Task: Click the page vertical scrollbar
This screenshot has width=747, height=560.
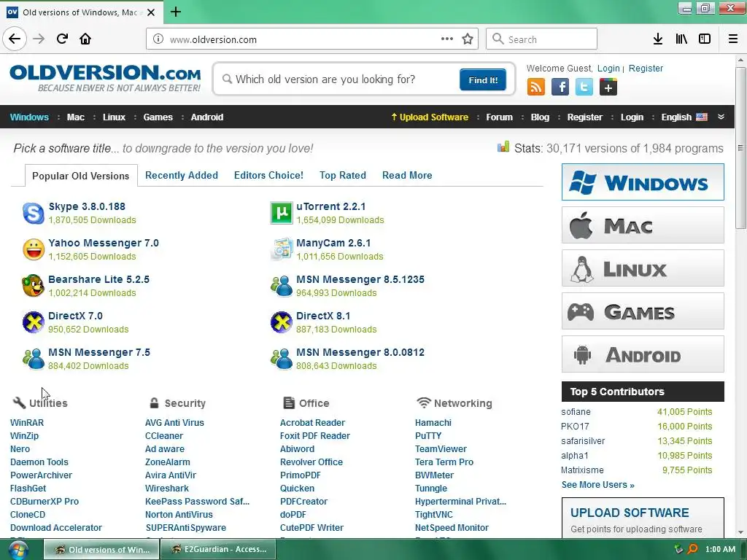Action: point(740,147)
